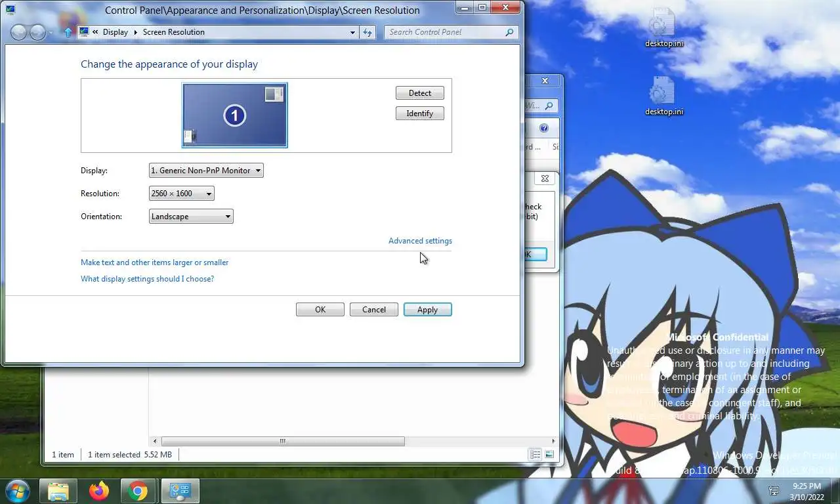Screen dimensions: 840x504
Task: Click the search magnifier in back Explorer window
Action: click(549, 106)
